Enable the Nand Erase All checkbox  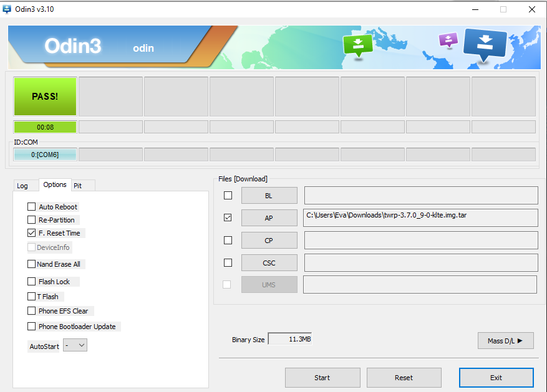click(x=32, y=264)
